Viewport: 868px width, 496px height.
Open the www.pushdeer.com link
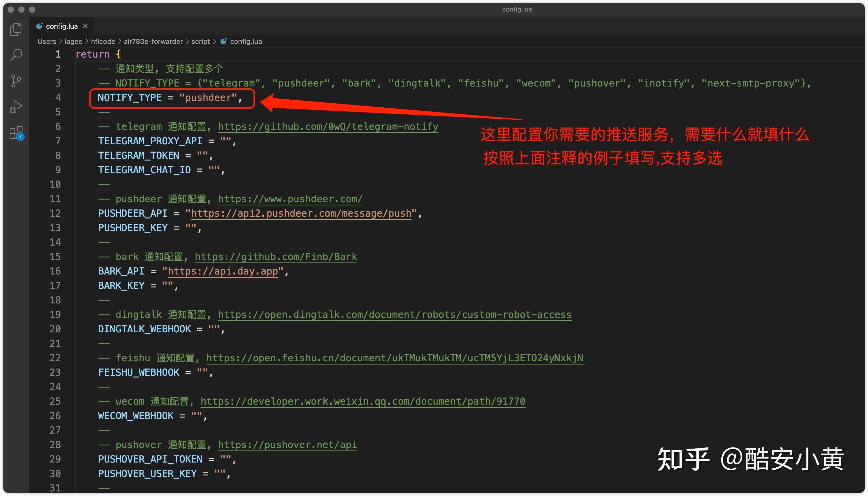pos(290,199)
